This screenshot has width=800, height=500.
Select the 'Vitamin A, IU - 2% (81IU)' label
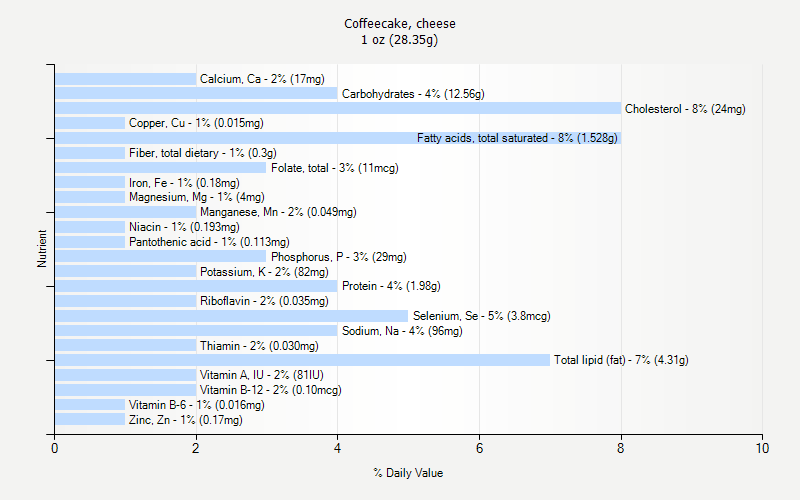[x=262, y=375]
